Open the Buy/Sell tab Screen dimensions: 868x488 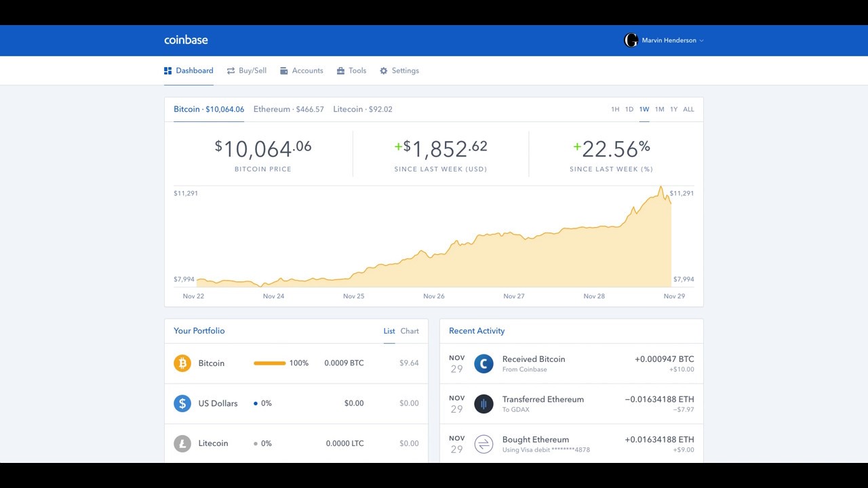tap(247, 70)
